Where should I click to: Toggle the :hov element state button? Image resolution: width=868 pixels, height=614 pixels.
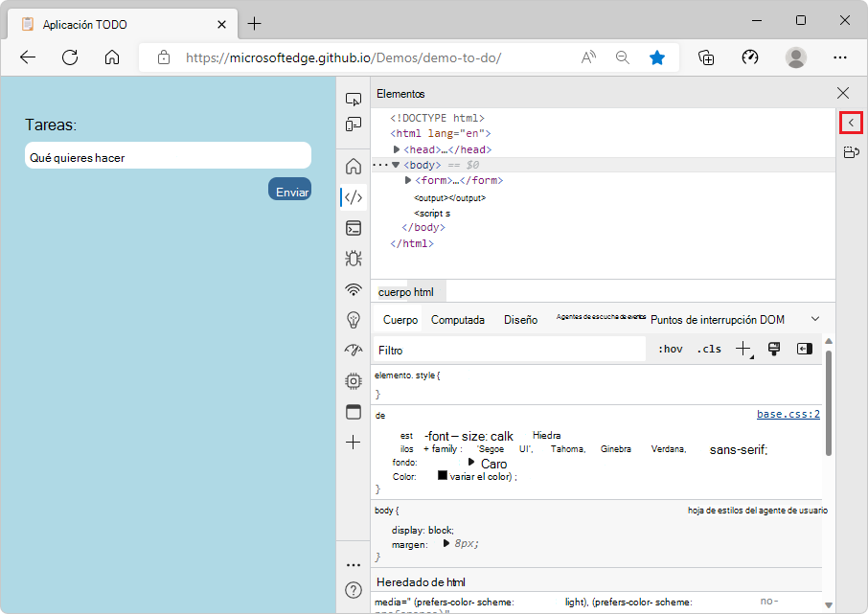671,349
